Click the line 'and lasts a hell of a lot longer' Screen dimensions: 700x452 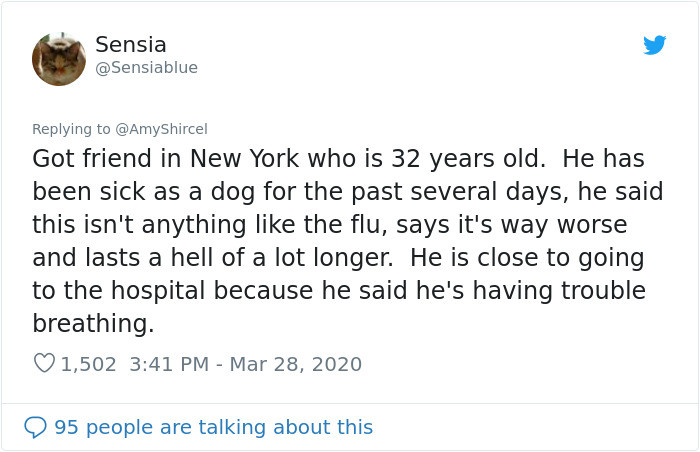click(x=338, y=258)
